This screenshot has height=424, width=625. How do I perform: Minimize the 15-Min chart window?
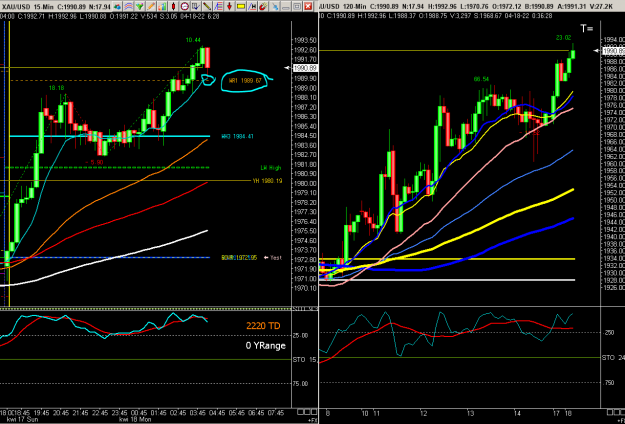tap(286, 6)
